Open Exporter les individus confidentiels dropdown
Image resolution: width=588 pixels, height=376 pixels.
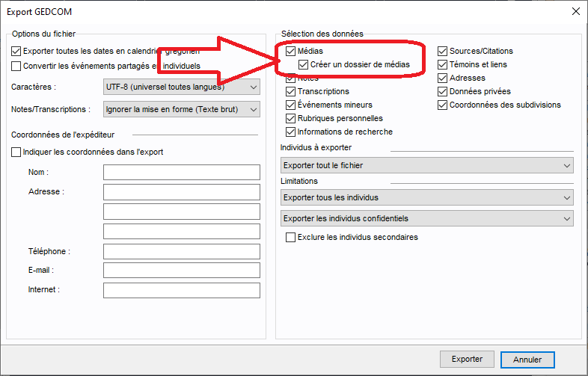click(426, 219)
